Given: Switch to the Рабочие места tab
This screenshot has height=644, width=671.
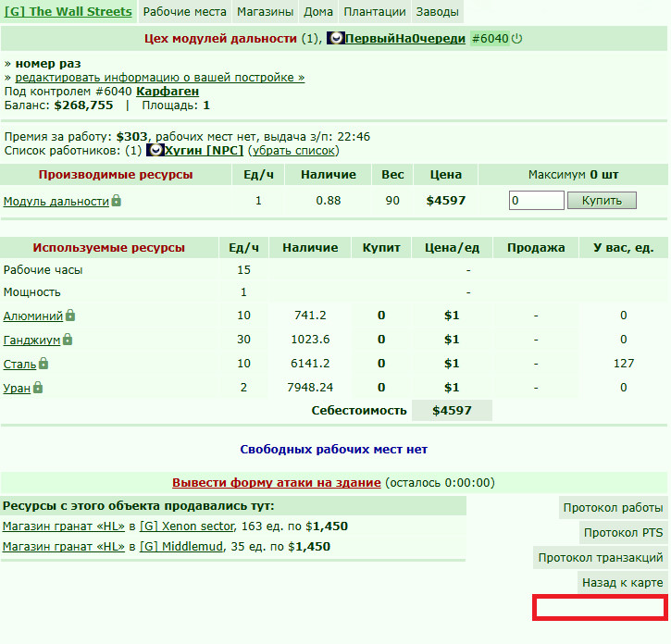Looking at the screenshot, I should tap(184, 11).
